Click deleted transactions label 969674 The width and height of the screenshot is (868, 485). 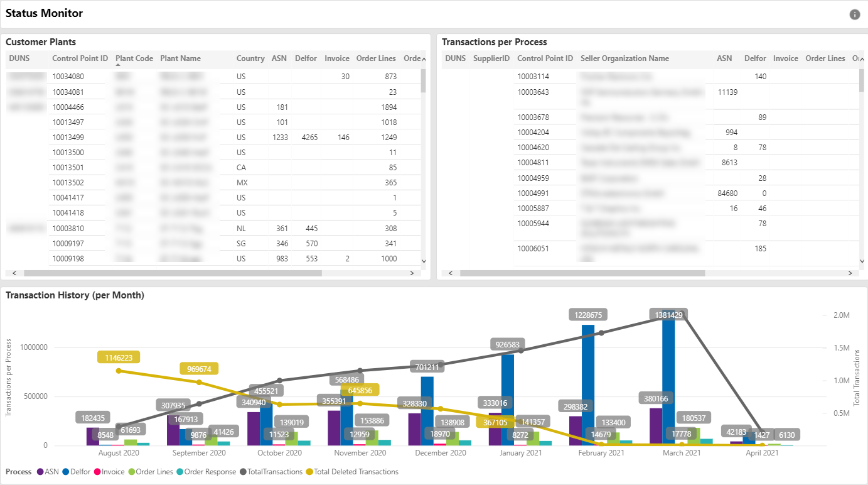[199, 369]
